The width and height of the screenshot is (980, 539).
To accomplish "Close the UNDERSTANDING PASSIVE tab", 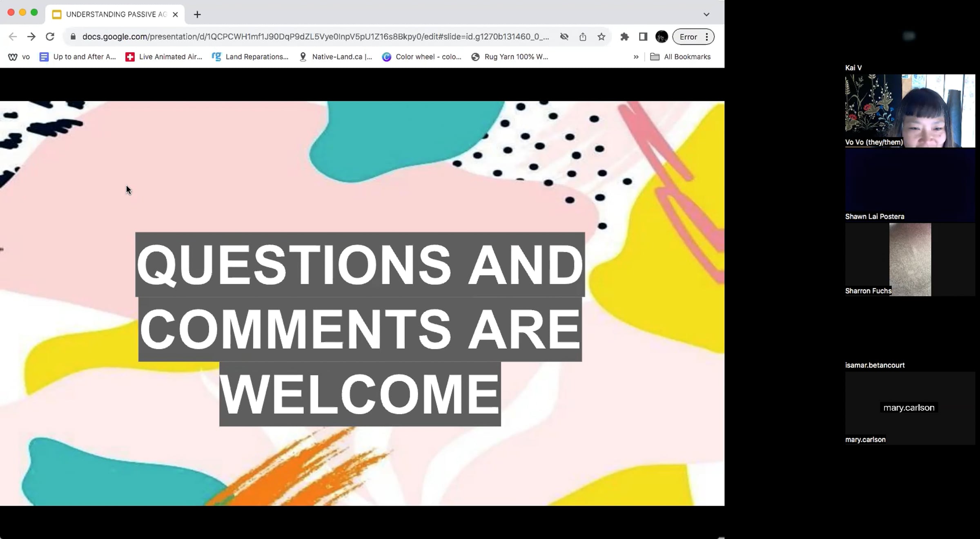I will 175,14.
